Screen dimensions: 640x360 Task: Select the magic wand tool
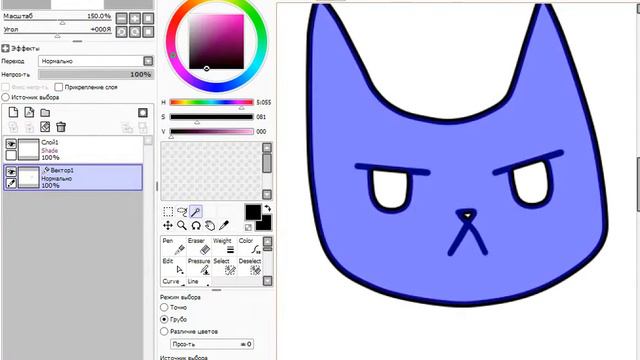196,211
